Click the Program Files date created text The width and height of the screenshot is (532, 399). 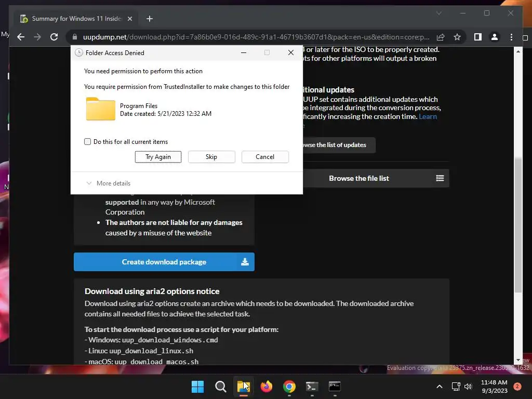point(166,114)
